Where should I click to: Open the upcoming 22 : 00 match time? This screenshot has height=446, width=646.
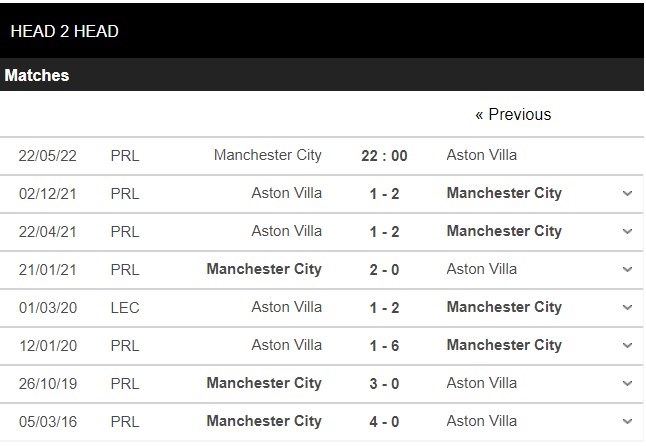384,155
